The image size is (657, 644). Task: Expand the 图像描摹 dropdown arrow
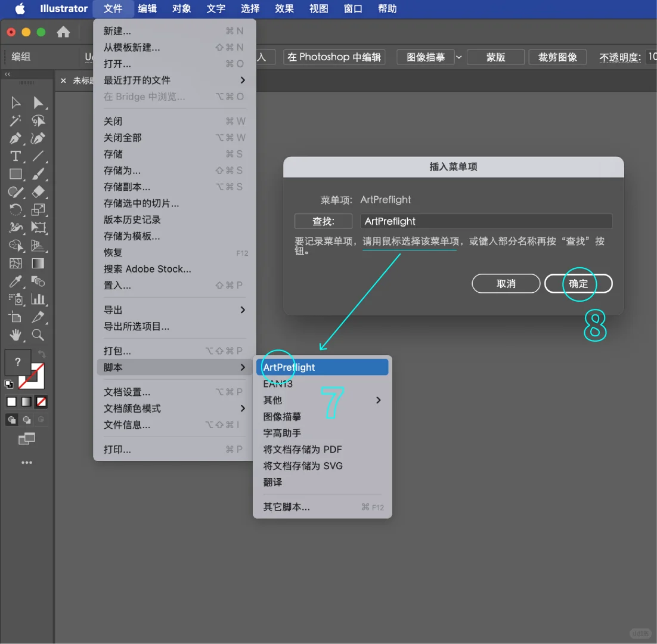click(x=459, y=57)
